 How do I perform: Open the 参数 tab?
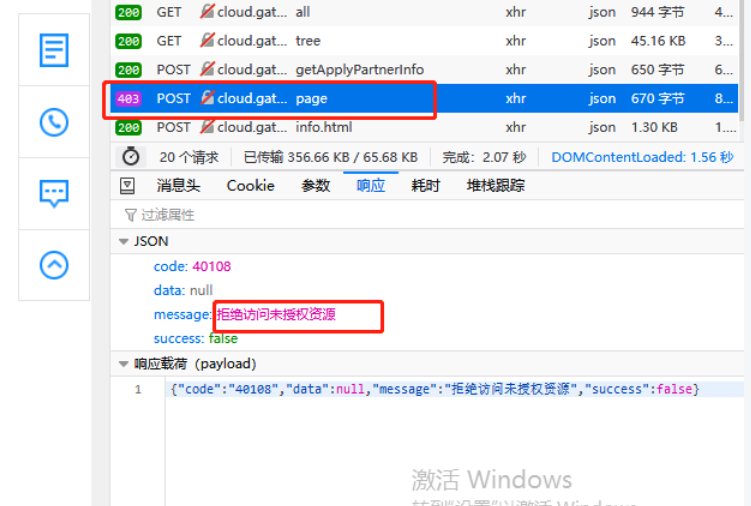pos(316,186)
